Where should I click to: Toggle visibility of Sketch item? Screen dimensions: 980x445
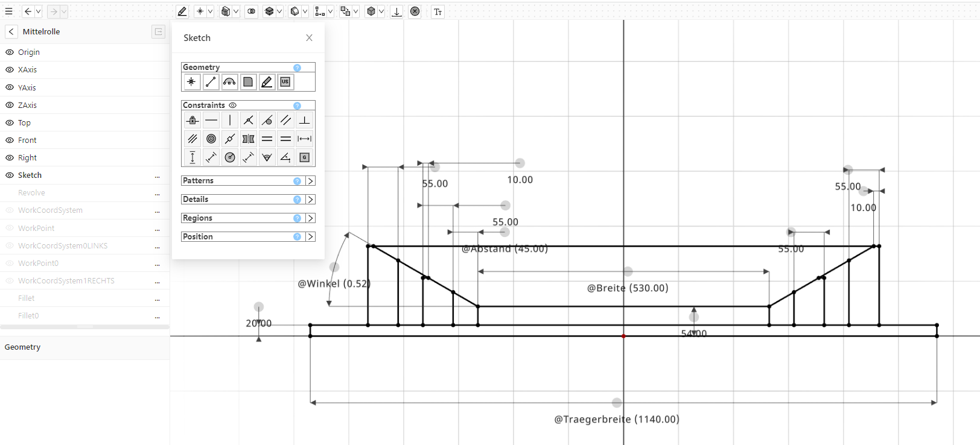click(x=10, y=175)
